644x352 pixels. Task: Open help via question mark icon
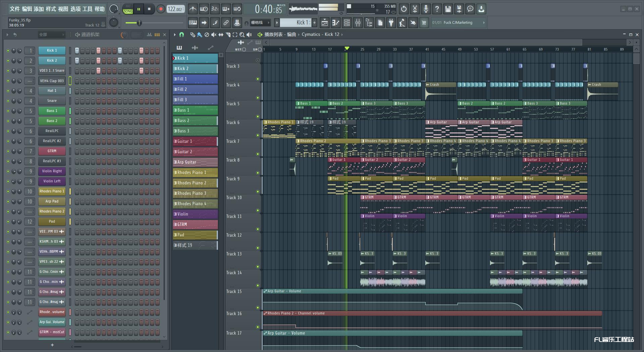(x=437, y=9)
